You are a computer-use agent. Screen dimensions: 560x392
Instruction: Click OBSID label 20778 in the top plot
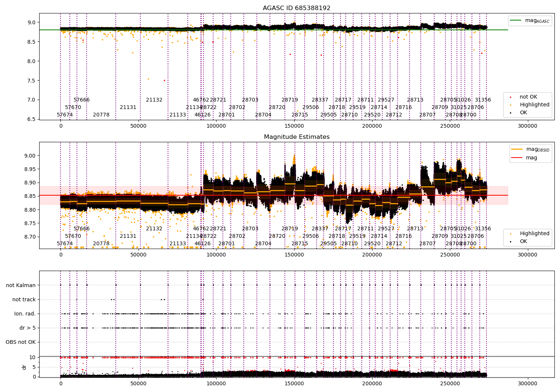click(x=101, y=115)
